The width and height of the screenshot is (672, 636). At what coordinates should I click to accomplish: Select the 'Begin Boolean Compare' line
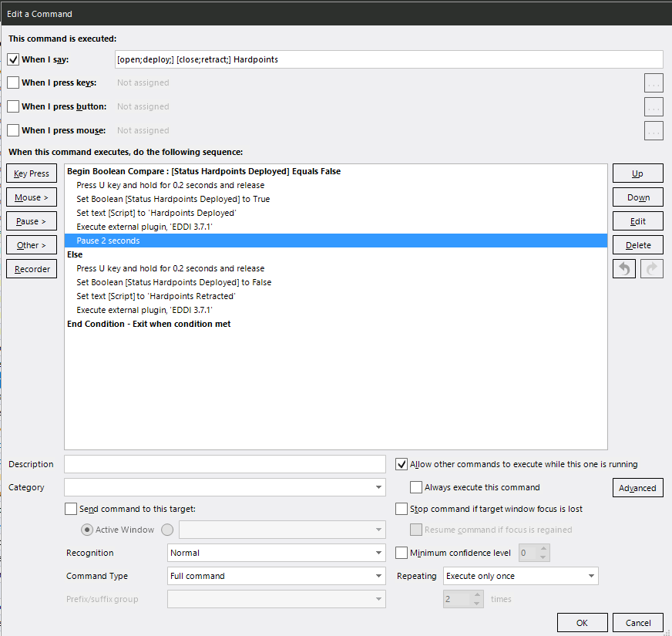tap(336, 171)
